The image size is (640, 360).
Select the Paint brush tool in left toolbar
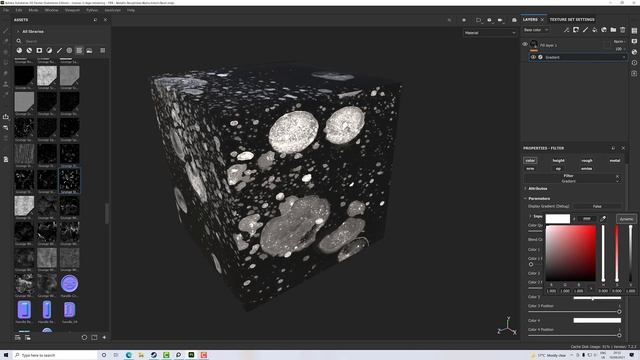[5, 31]
